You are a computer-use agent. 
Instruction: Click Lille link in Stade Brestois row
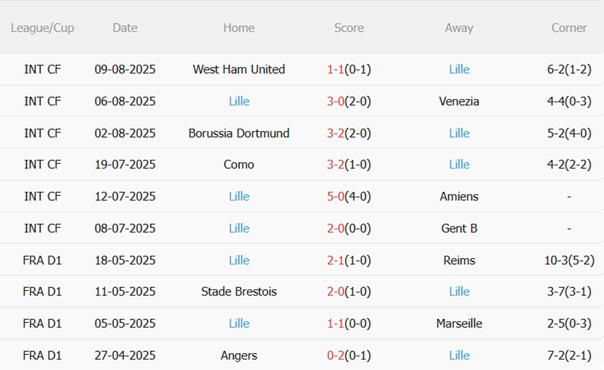point(459,291)
